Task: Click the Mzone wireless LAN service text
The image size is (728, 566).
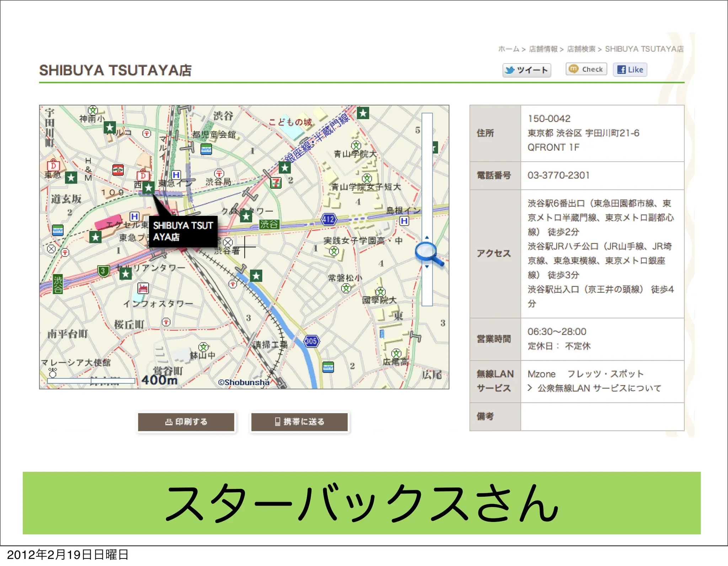Action: [x=541, y=374]
